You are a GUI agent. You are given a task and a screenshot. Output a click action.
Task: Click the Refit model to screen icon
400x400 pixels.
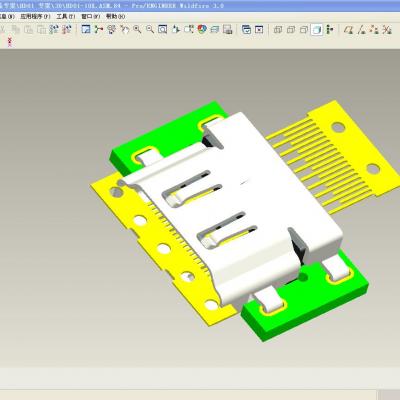point(163,29)
